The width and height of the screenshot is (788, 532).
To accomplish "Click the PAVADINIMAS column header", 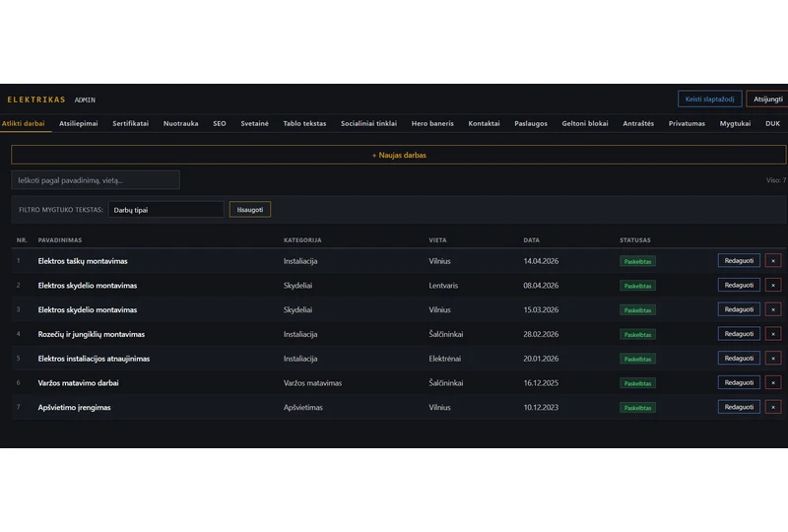I will (60, 240).
